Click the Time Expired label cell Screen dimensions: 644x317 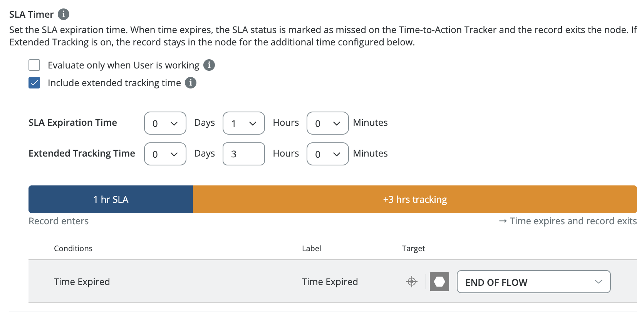330,282
